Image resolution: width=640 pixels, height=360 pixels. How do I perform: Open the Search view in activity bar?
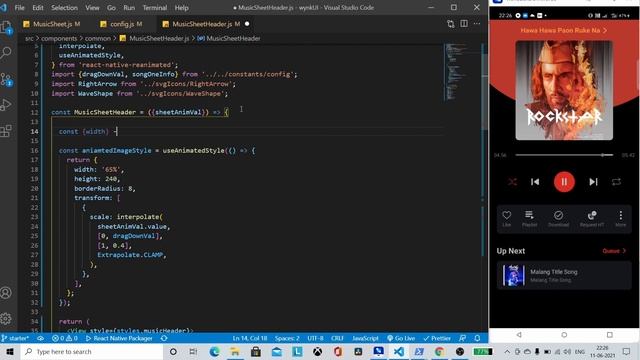[x=6, y=53]
